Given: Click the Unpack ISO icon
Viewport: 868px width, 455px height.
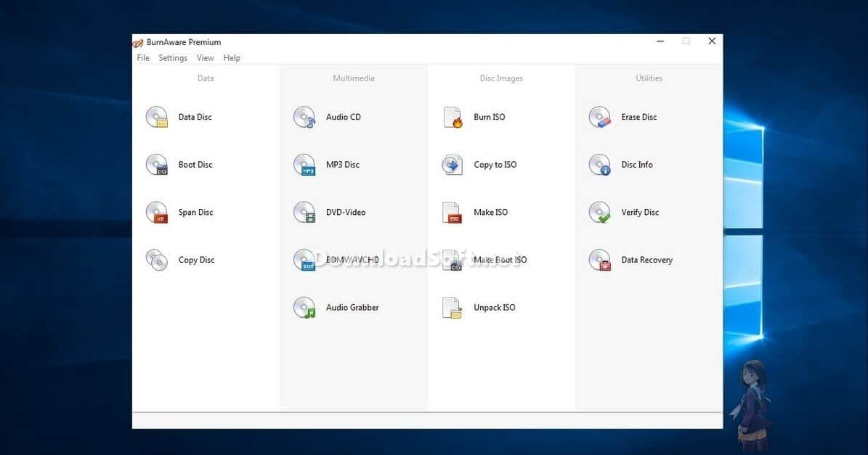Looking at the screenshot, I should (x=453, y=308).
